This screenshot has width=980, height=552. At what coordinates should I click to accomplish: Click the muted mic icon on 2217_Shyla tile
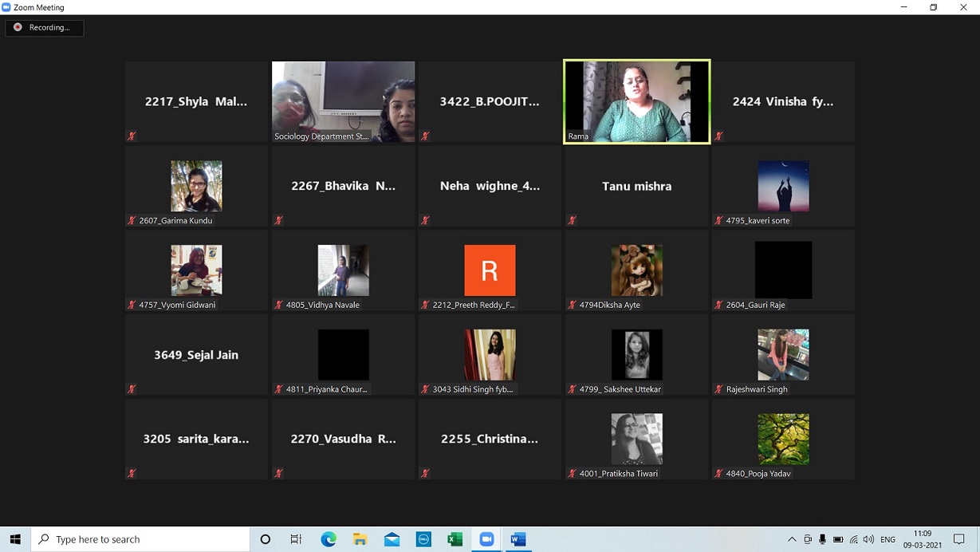point(132,136)
